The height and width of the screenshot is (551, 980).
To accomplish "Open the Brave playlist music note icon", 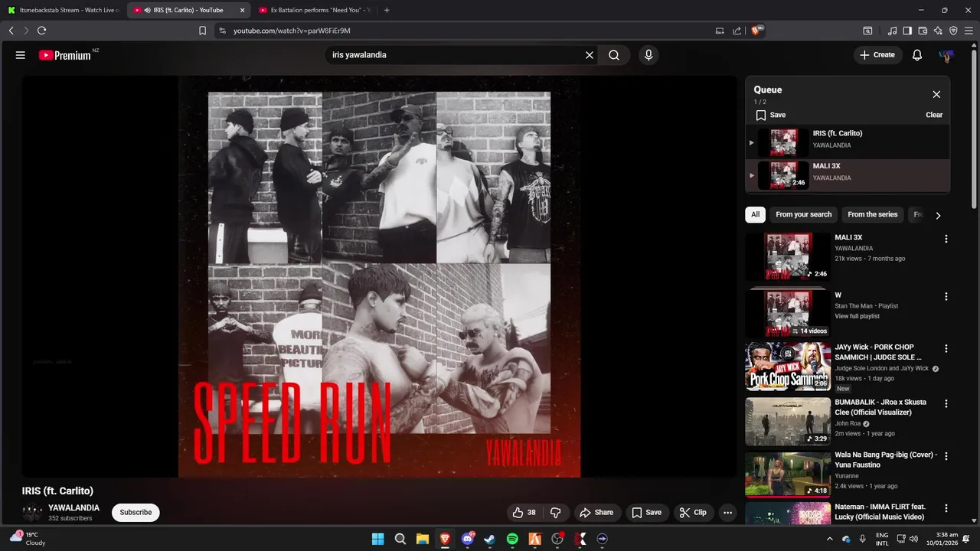I will 892,31.
